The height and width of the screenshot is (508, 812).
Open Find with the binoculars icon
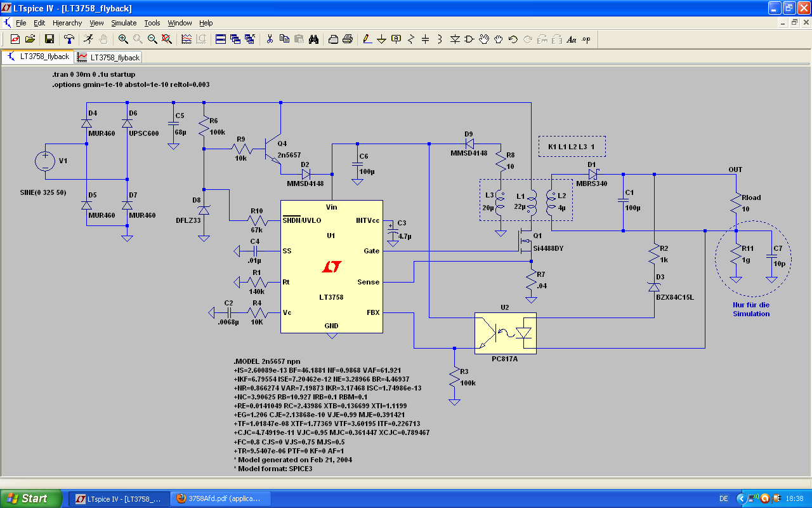click(x=313, y=39)
